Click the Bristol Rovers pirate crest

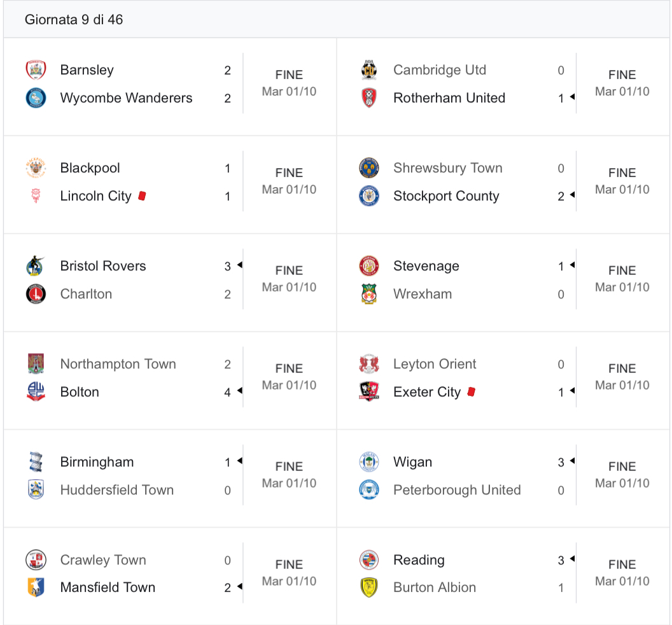(36, 266)
